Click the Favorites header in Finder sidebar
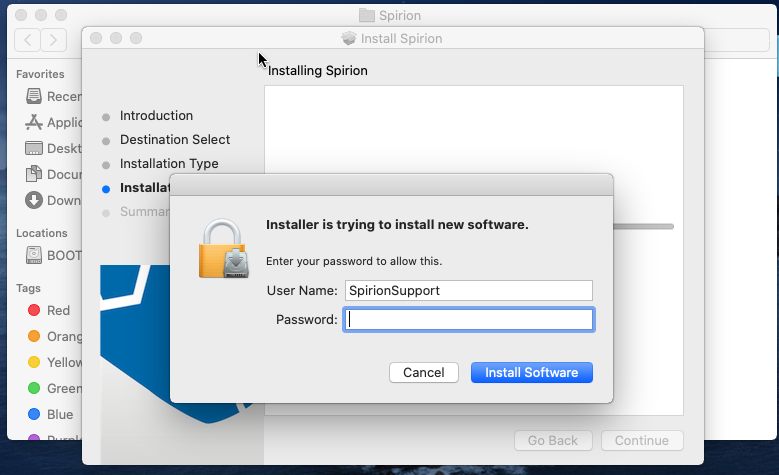Image resolution: width=779 pixels, height=475 pixels. [40, 74]
